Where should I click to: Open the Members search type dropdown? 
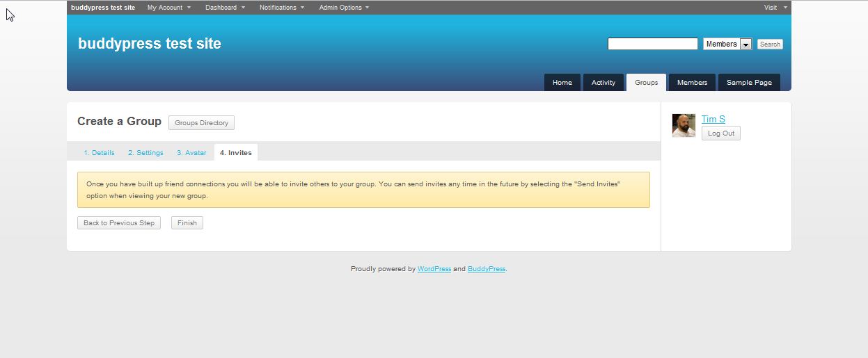click(x=727, y=44)
